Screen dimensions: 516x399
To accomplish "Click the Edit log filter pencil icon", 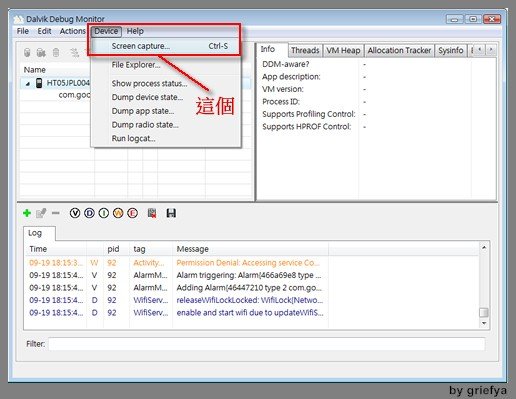I will tap(41, 213).
